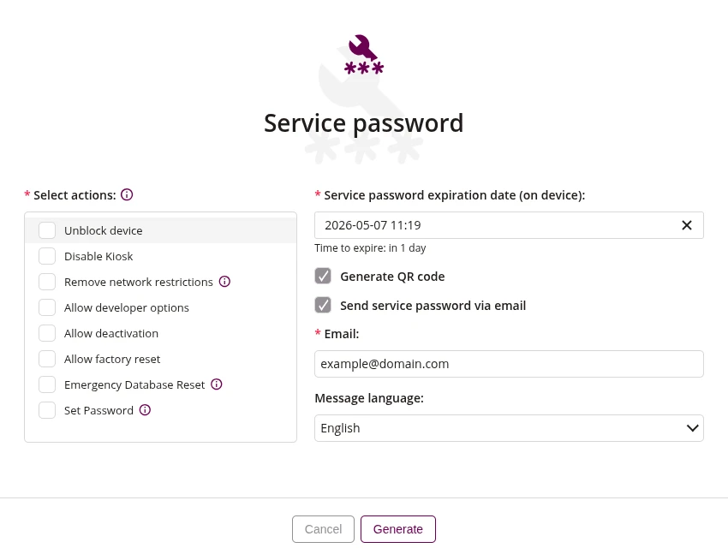Enable the Allow factory reset checkbox
Image resolution: width=728 pixels, height=560 pixels.
coord(47,359)
